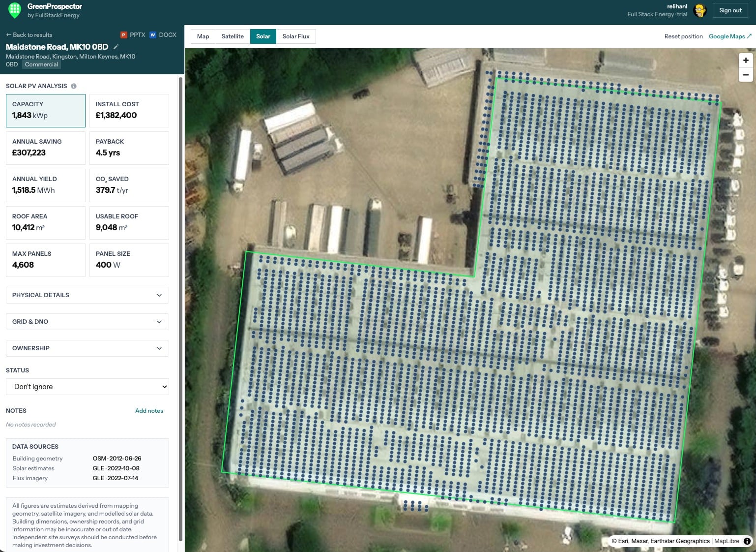Switch to the Satellite view tab
Viewport: 756px width, 552px height.
[233, 36]
